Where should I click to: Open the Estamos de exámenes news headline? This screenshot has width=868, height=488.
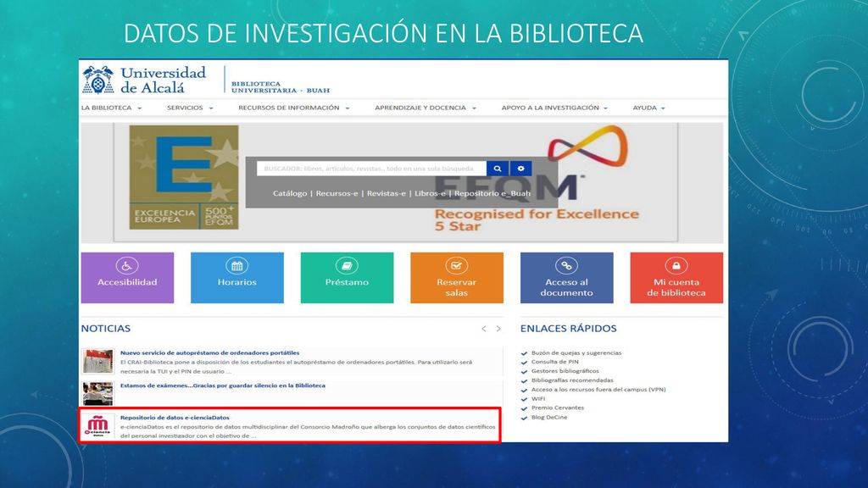(x=223, y=385)
